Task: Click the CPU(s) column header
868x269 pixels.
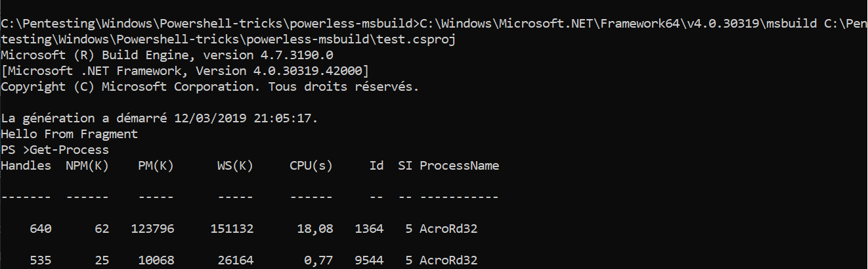Action: click(x=311, y=166)
